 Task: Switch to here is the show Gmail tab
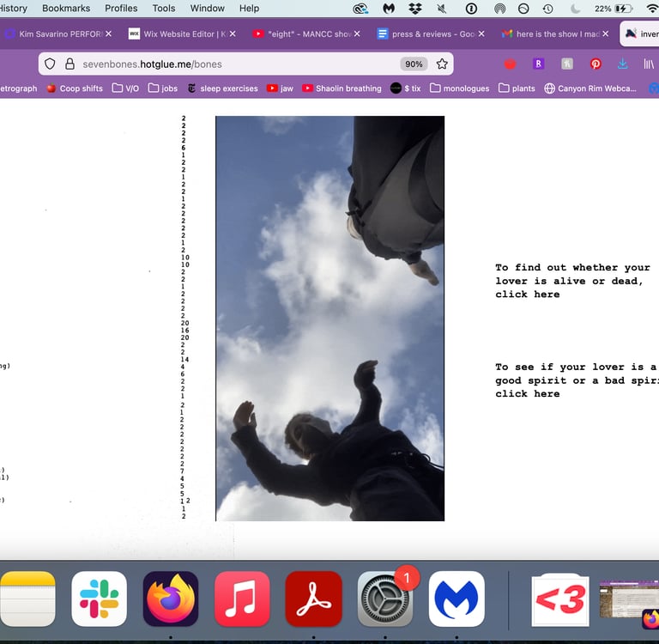coord(551,34)
